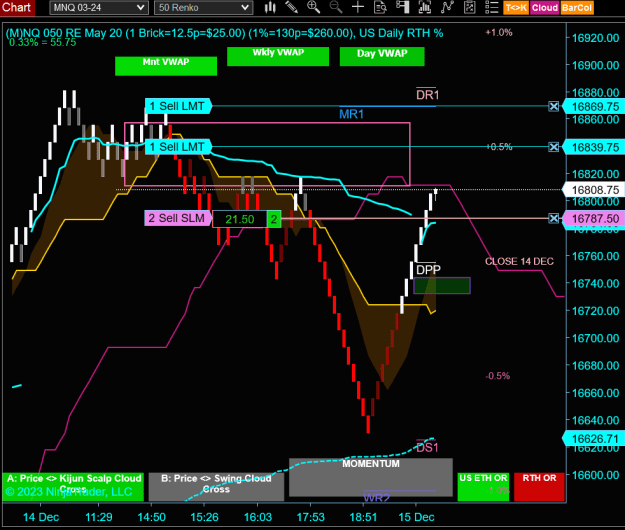Screen dimensions: 625x530
Task: Click the DS1 support label
Action: coord(427,448)
